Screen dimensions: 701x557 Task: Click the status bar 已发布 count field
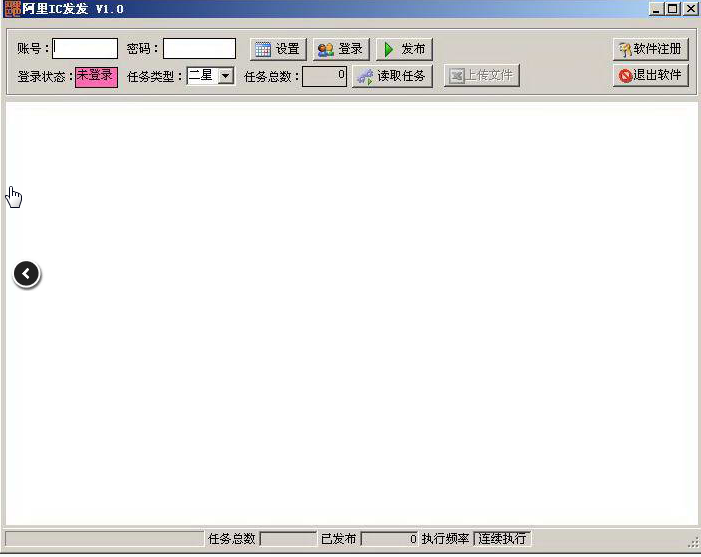tap(389, 539)
